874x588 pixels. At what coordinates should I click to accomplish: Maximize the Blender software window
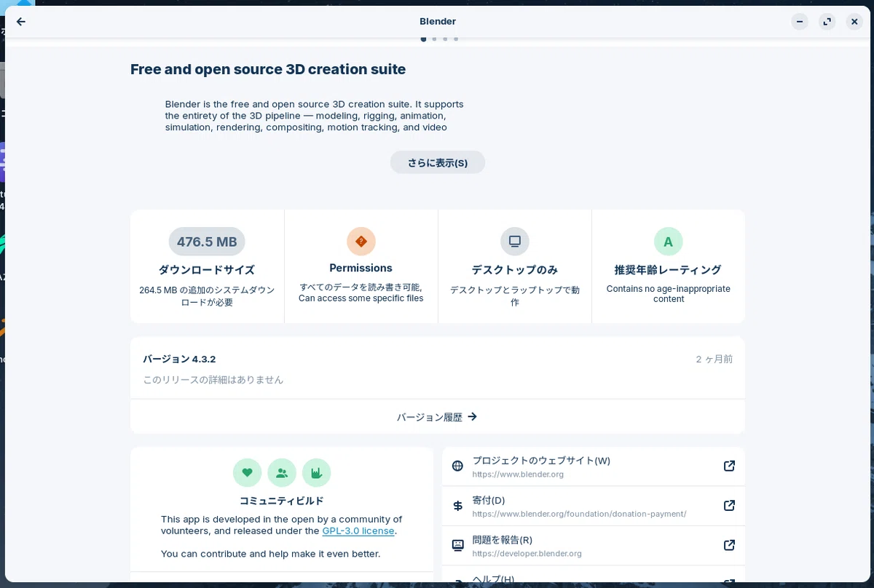[827, 22]
